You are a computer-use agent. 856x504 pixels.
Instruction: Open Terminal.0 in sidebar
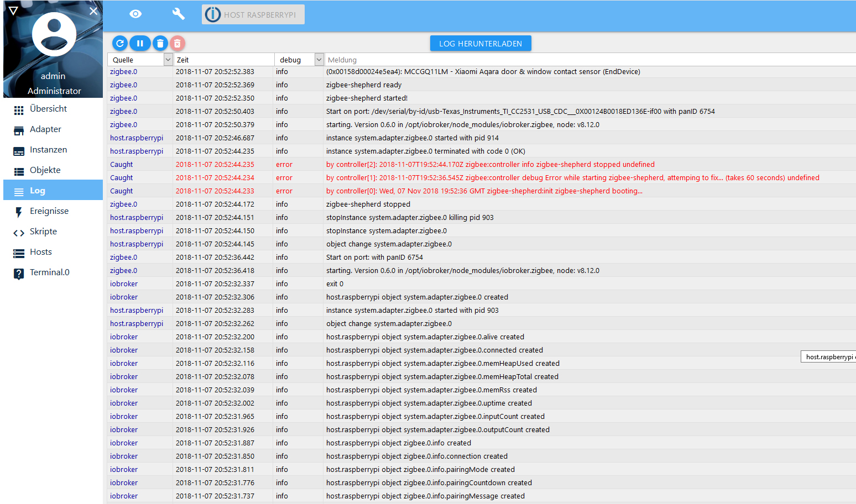click(x=53, y=272)
